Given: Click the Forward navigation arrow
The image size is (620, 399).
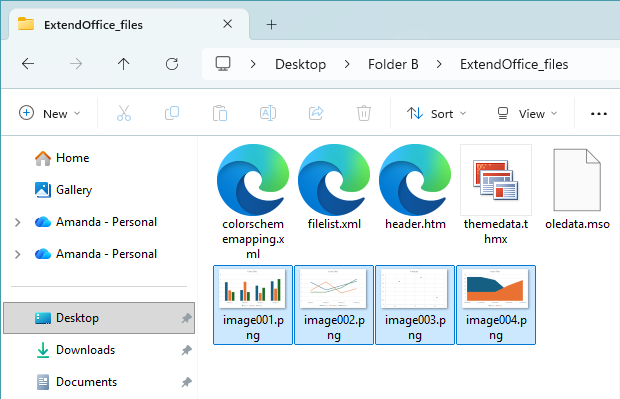Looking at the screenshot, I should click(76, 64).
